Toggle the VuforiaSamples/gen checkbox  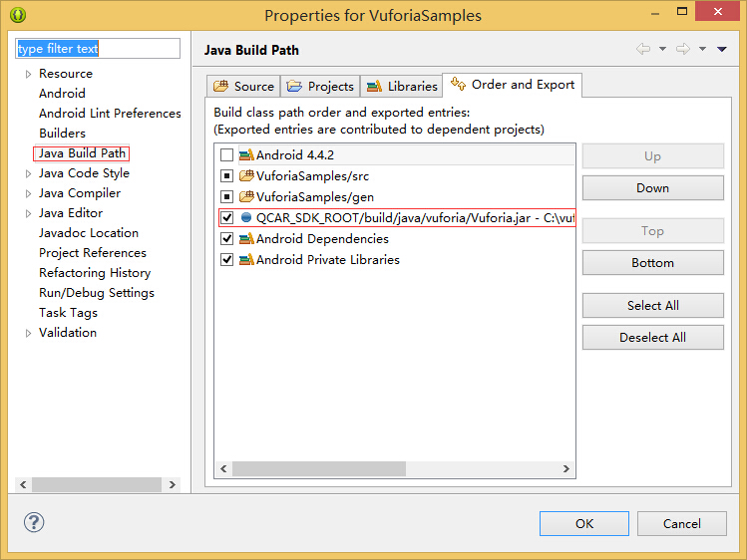coord(226,197)
